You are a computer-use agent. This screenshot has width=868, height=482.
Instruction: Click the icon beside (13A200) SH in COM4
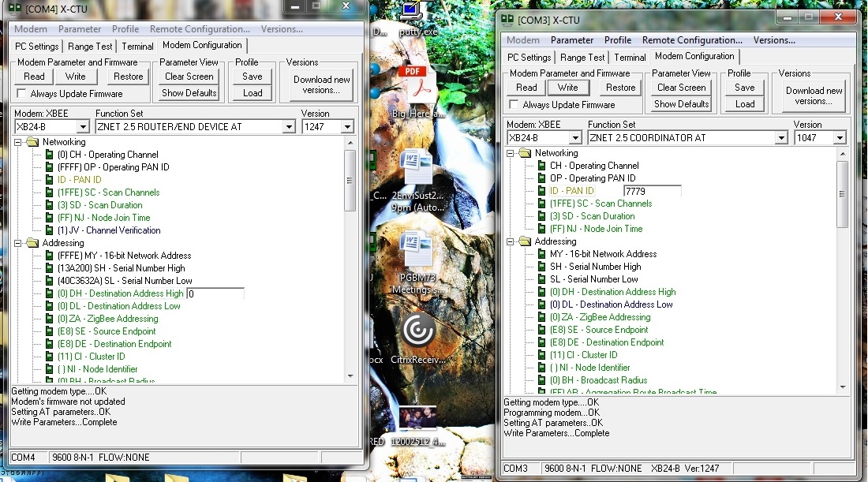[49, 268]
